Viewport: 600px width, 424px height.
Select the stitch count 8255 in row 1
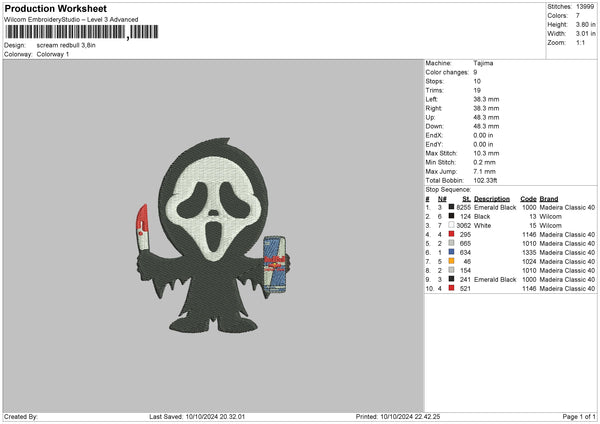pos(464,207)
